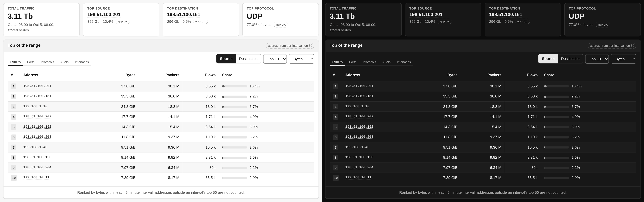Viewport: 644px width, 202px height.
Task: Click address 192.168.10.11 in light table
Action: pos(36,177)
